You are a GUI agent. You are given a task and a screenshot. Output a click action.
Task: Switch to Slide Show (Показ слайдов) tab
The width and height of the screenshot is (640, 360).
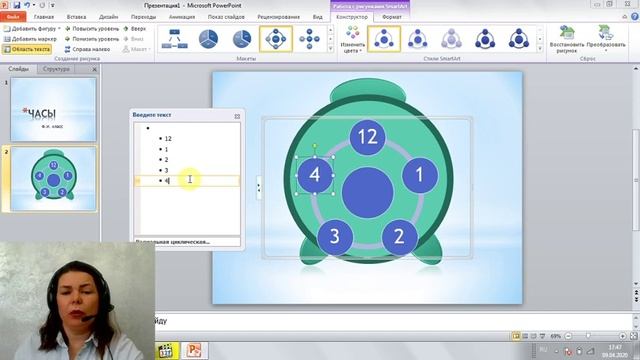pos(226,17)
